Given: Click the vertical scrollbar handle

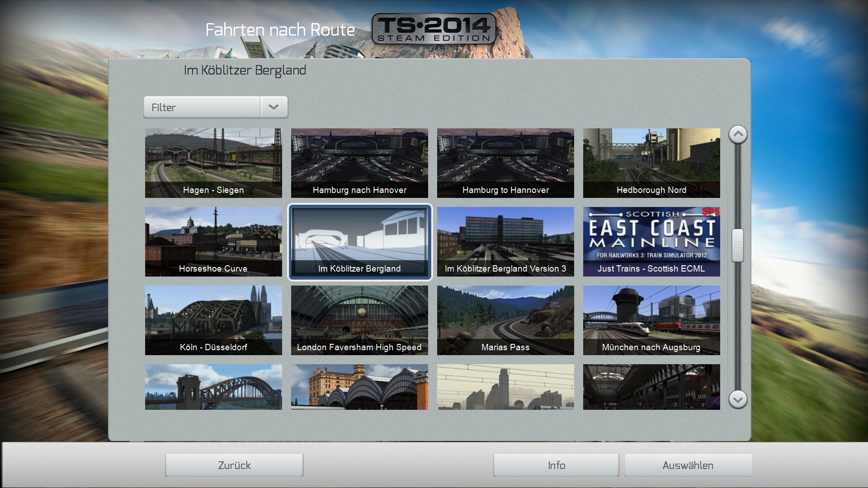Looking at the screenshot, I should tap(737, 245).
